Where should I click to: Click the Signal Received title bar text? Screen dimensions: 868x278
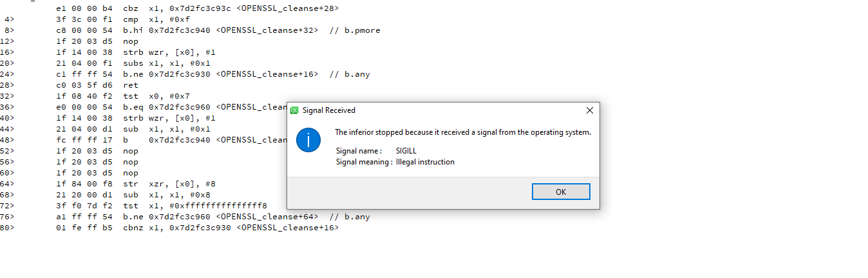tap(328, 110)
